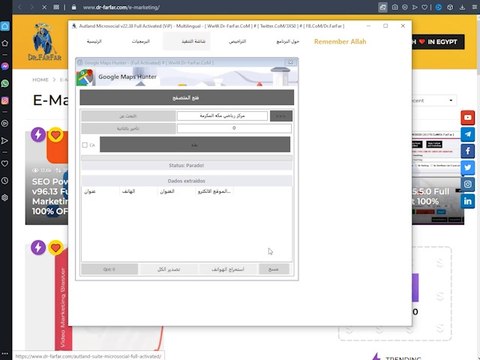Screen dimensions: 480x360
Task: Click the عنوان column header
Action: point(90,191)
